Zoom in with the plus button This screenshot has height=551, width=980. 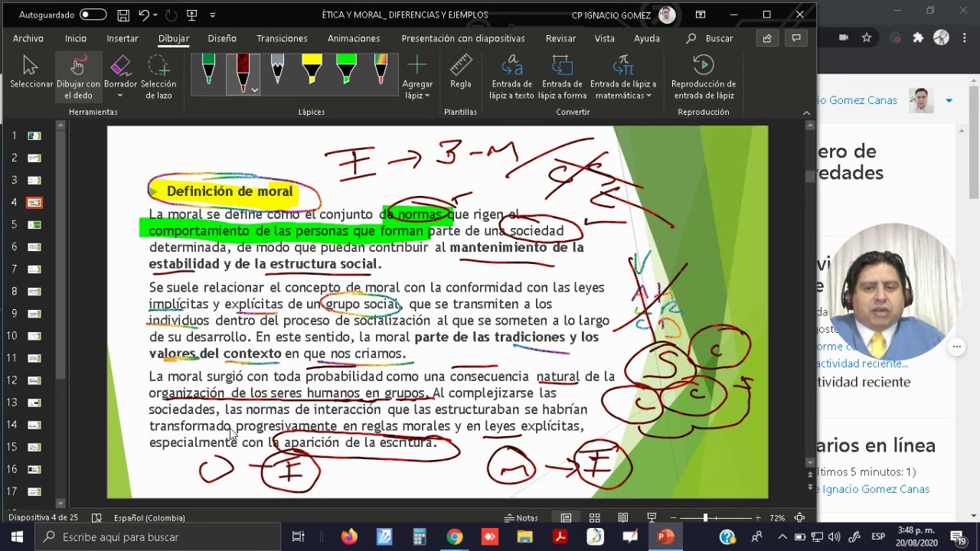pos(757,518)
